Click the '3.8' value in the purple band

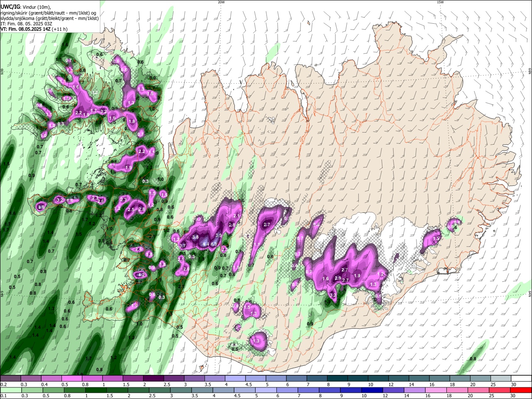click(x=195, y=237)
